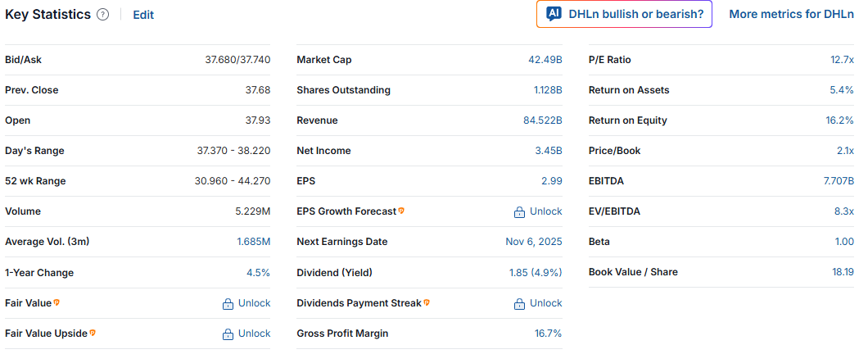This screenshot has height=354, width=868.
Task: Open the Edit link for Key Statistics
Action: point(143,15)
